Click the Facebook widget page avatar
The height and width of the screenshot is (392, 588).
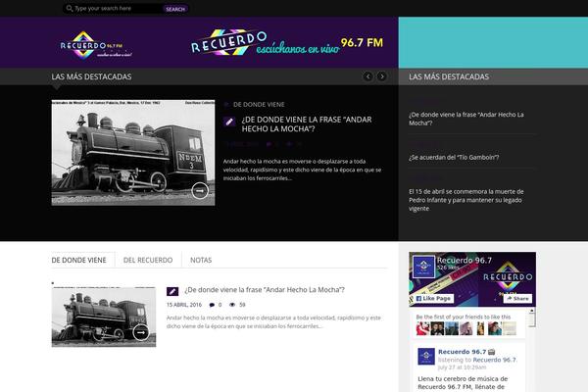coord(423,267)
